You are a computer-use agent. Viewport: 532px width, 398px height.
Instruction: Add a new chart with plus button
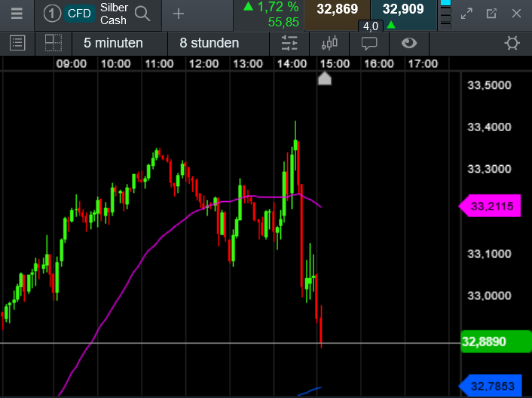(x=178, y=14)
